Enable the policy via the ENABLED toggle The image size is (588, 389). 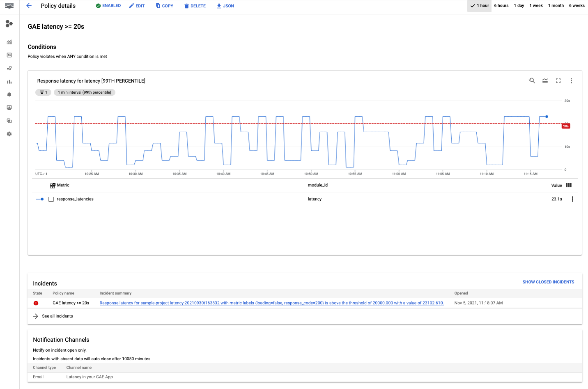(108, 5)
